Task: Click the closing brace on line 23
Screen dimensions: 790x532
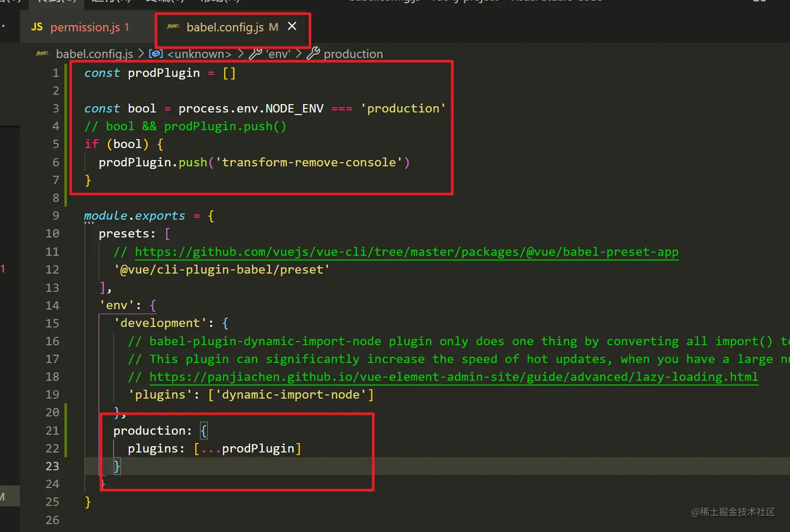Action: [x=117, y=466]
